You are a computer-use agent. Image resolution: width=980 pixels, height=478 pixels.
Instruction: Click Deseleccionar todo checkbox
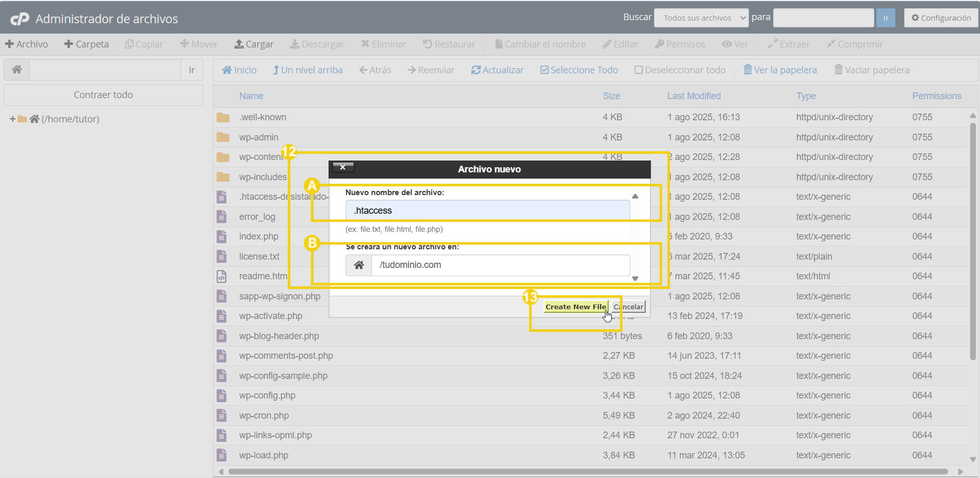coord(680,70)
